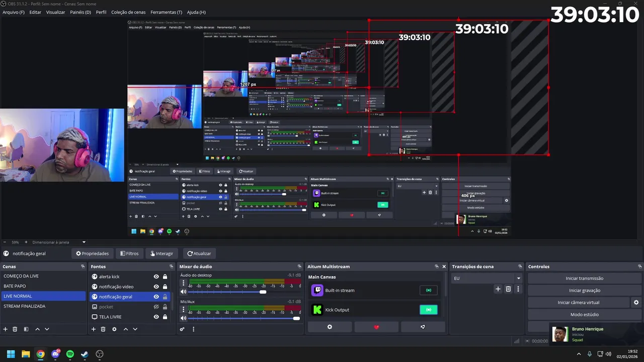Add a new source in Fontes
The height and width of the screenshot is (362, 644).
pyautogui.click(x=93, y=329)
